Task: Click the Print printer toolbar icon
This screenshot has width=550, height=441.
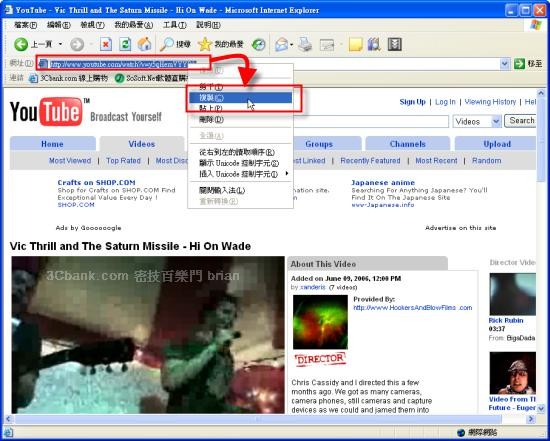Action: click(x=305, y=45)
